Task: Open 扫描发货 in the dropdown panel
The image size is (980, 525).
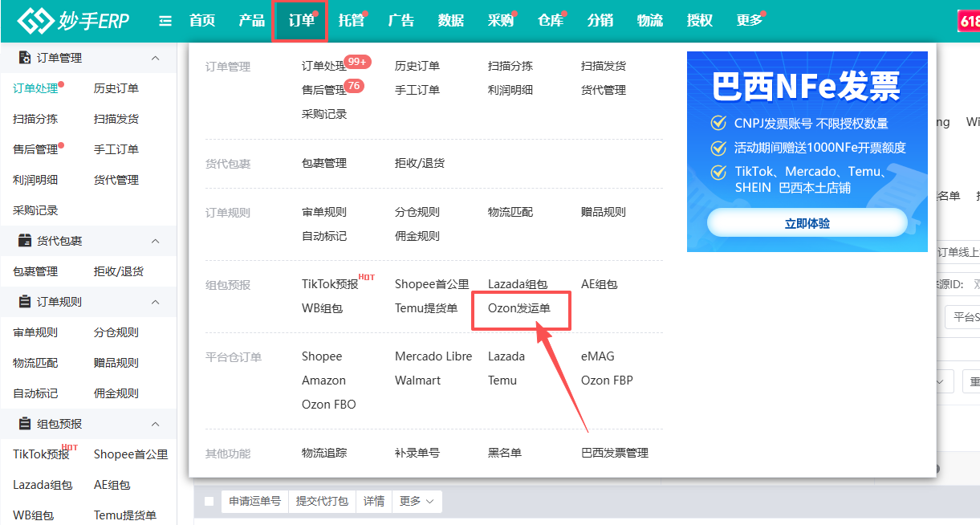Action: [604, 66]
